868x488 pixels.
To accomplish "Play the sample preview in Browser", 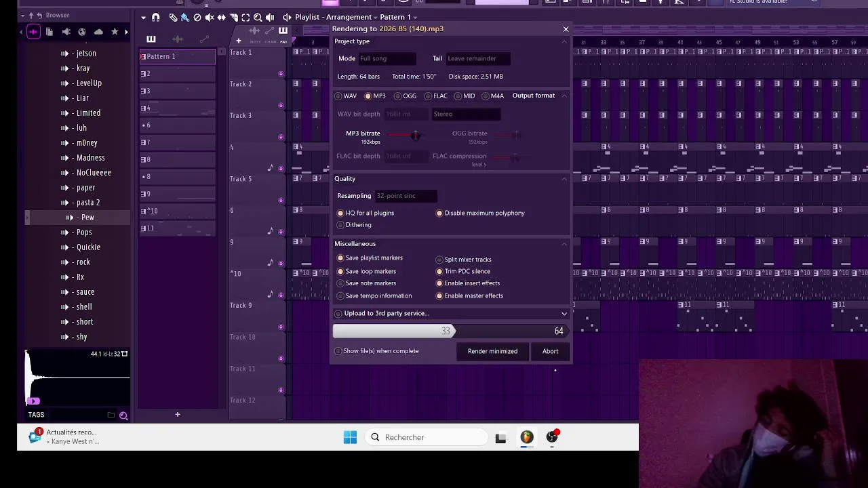I will click(x=33, y=401).
